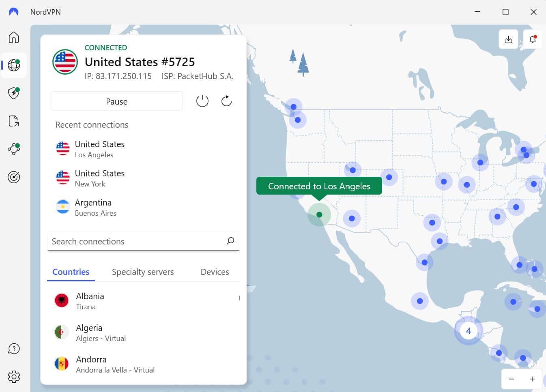Click the Search connections field
The image size is (546, 392).
(144, 241)
